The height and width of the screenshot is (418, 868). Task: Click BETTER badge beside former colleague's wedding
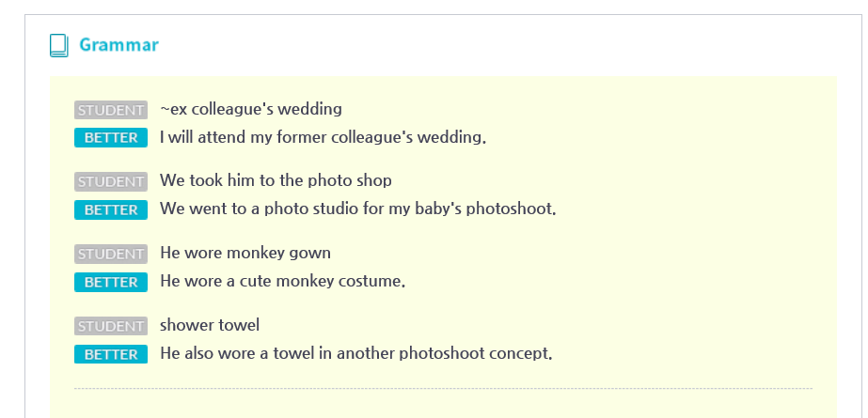[111, 138]
